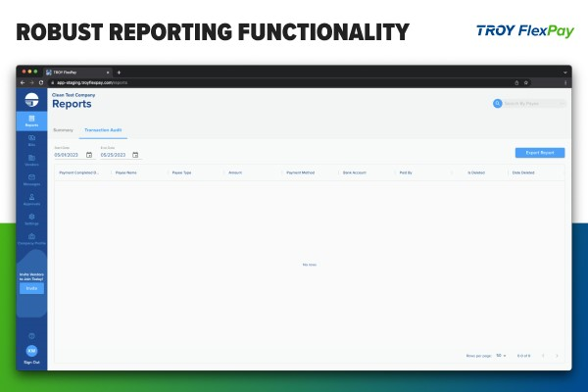Click the share icon in address bar
Image resolution: width=588 pixels, height=392 pixels.
[x=516, y=82]
